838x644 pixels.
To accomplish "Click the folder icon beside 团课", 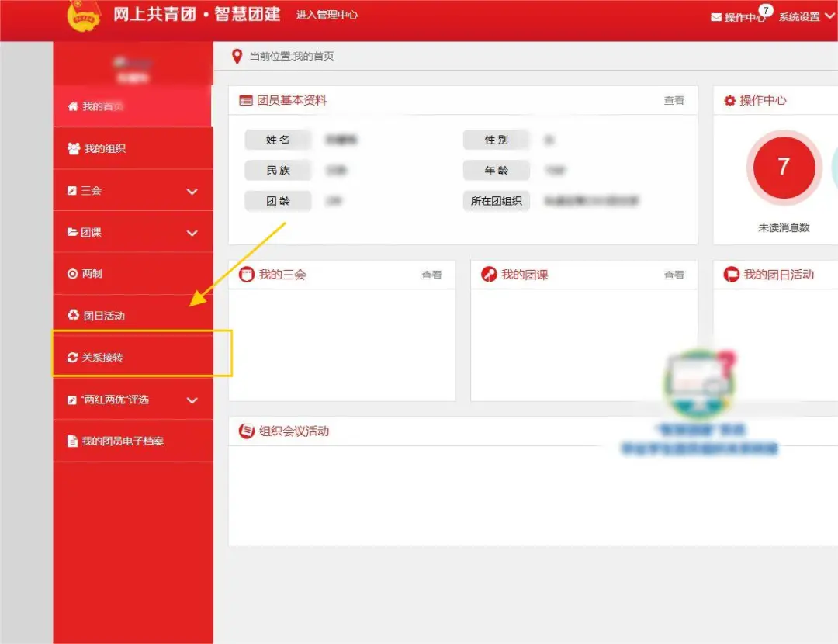I will [73, 232].
